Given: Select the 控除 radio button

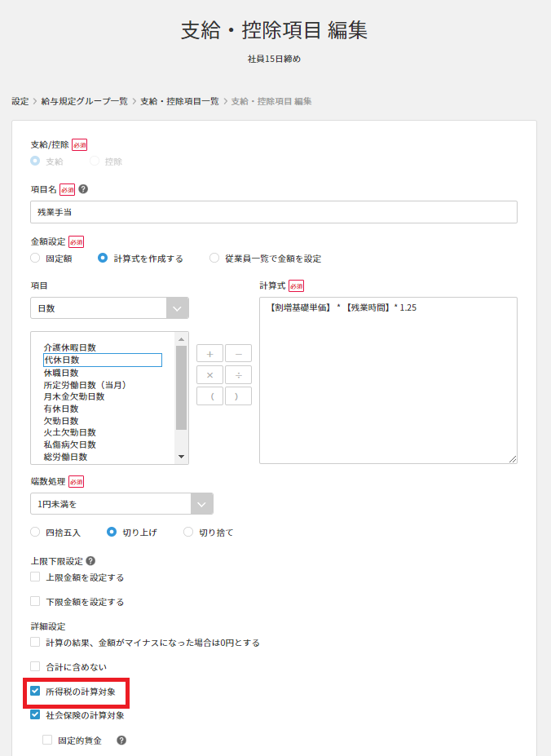Looking at the screenshot, I should click(95, 161).
